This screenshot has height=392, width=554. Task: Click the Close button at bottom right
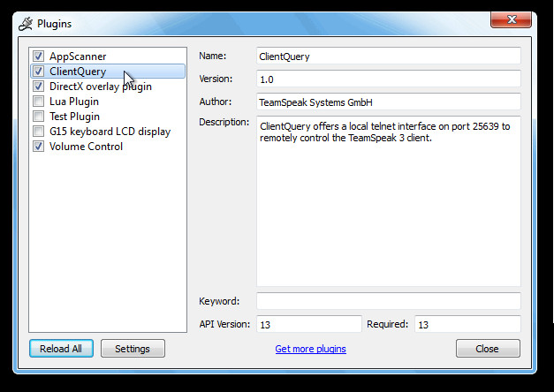(488, 349)
